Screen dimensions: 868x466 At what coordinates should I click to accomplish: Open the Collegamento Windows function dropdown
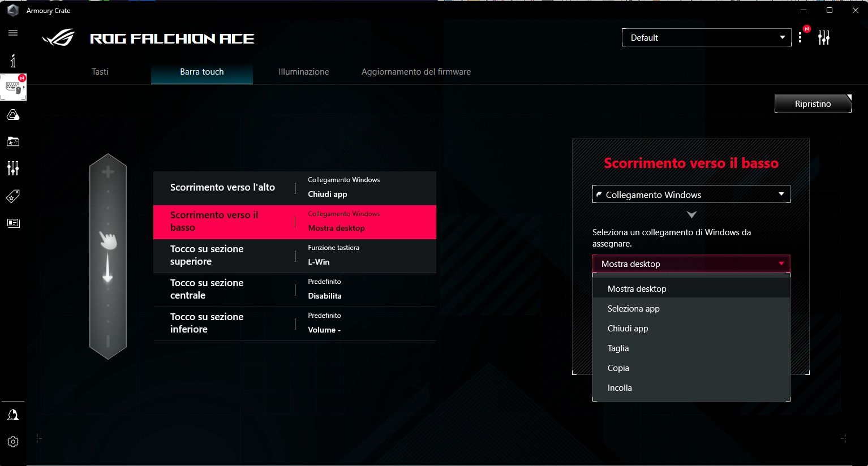point(691,195)
